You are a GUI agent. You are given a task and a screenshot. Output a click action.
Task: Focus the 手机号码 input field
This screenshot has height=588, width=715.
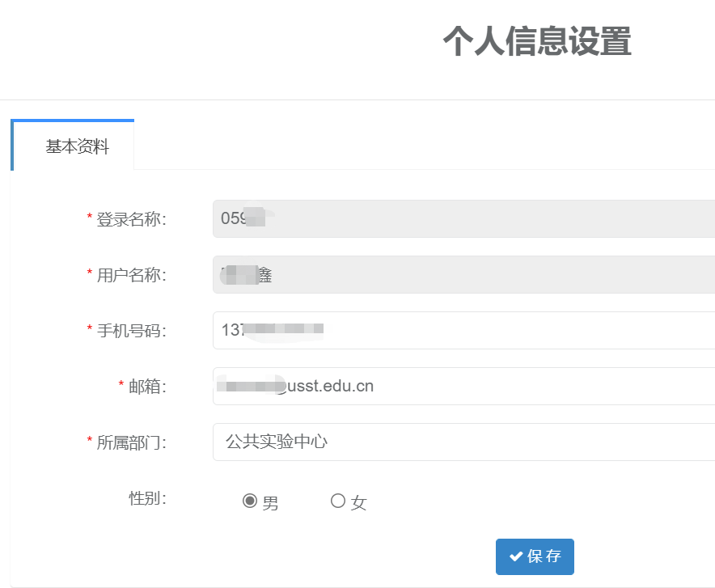[463, 330]
